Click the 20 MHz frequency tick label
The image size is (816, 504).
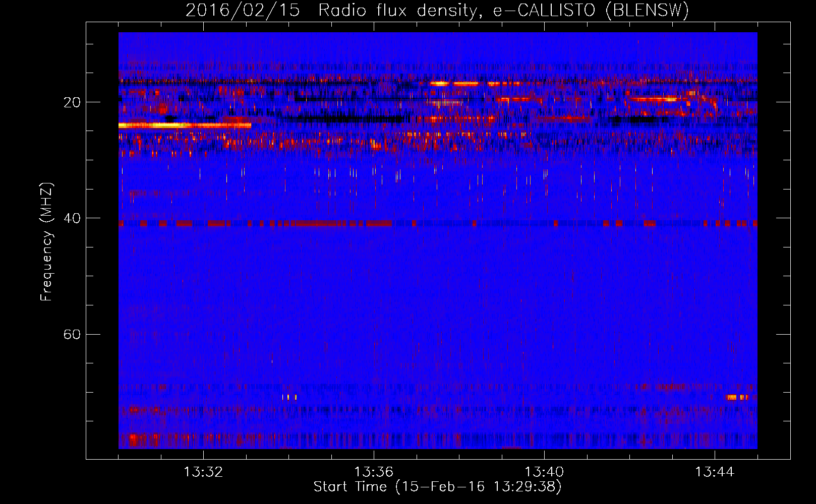[72, 102]
